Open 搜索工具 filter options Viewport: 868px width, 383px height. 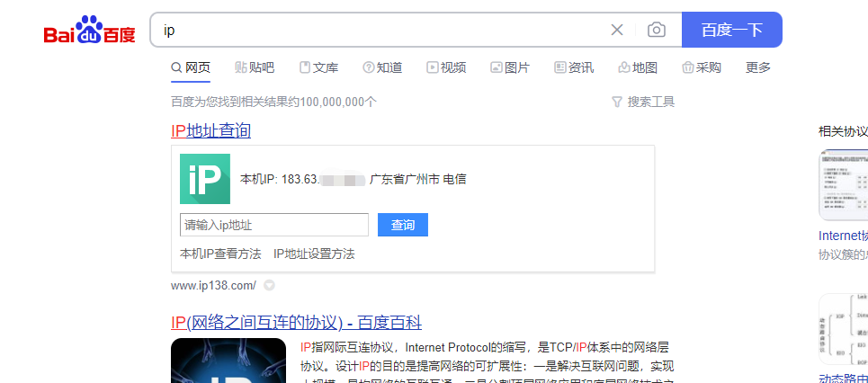(643, 102)
